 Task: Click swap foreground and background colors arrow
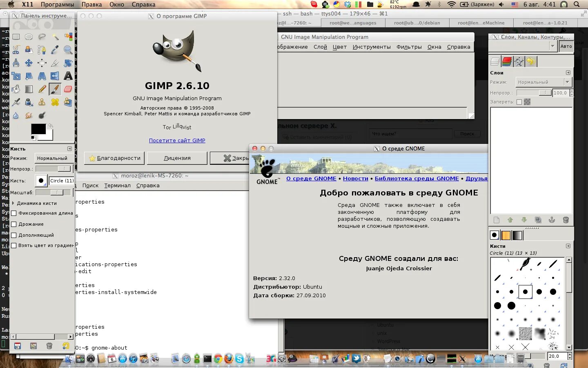pos(50,126)
